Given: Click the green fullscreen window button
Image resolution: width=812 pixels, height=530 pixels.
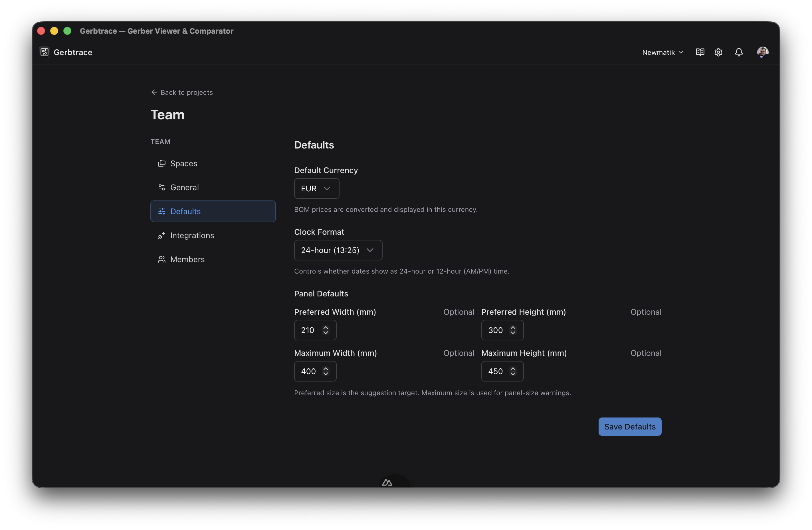Looking at the screenshot, I should click(x=67, y=31).
